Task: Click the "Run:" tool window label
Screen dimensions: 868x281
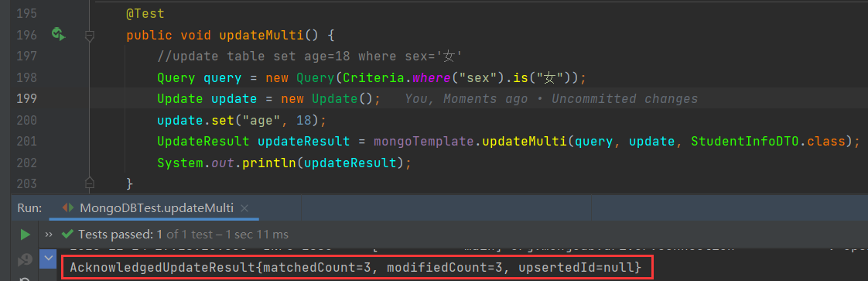Action: 30,207
